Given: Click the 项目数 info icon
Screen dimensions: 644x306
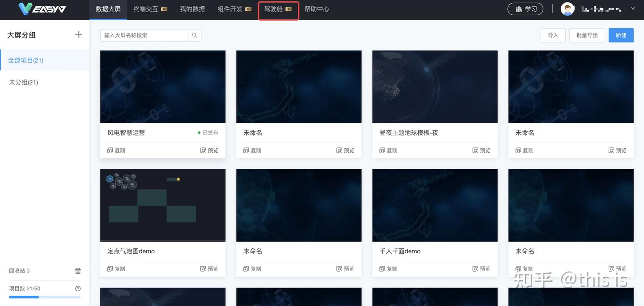Looking at the screenshot, I should pos(78,288).
